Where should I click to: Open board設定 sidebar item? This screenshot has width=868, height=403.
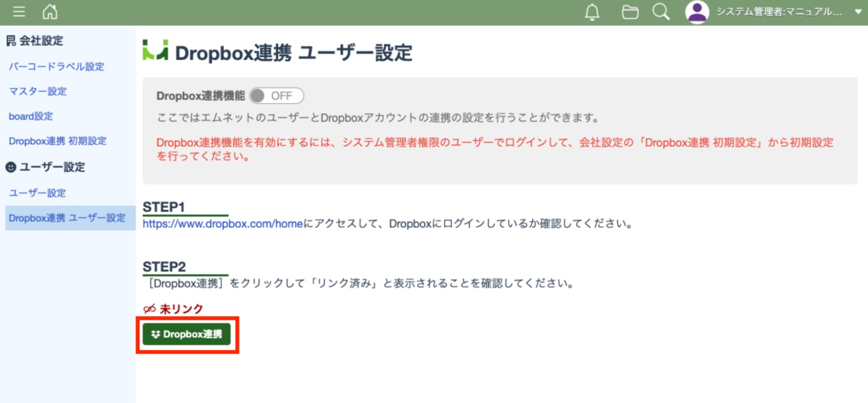tap(31, 116)
